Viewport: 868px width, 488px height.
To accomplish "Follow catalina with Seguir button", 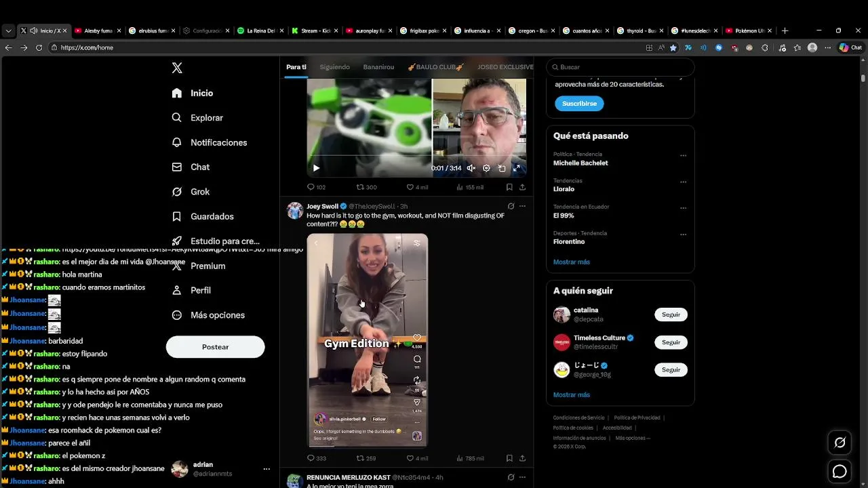I will pos(671,314).
